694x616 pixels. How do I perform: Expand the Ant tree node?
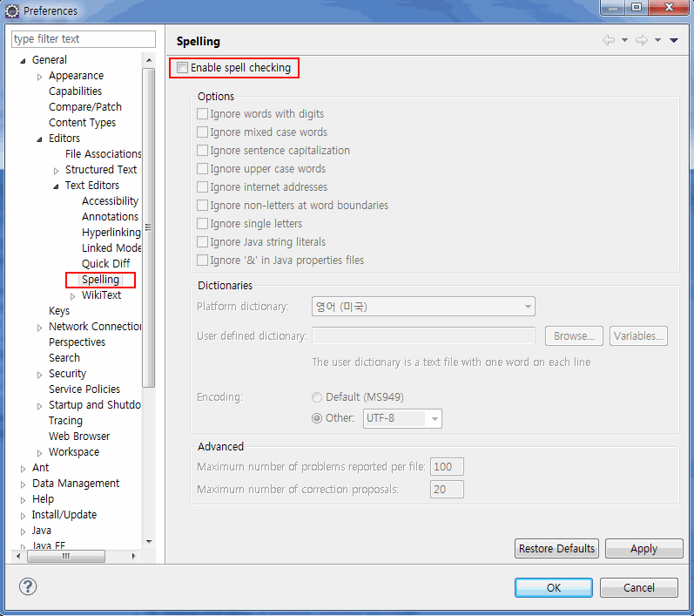[23, 469]
